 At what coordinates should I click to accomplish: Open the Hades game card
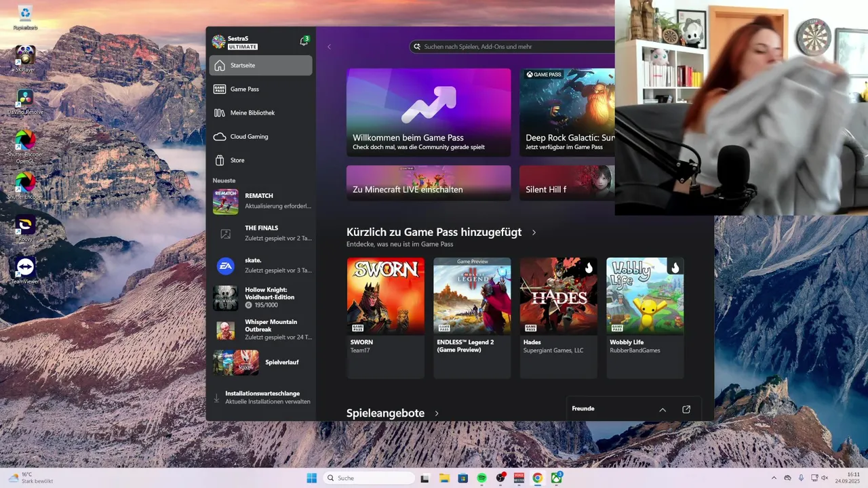coord(559,318)
